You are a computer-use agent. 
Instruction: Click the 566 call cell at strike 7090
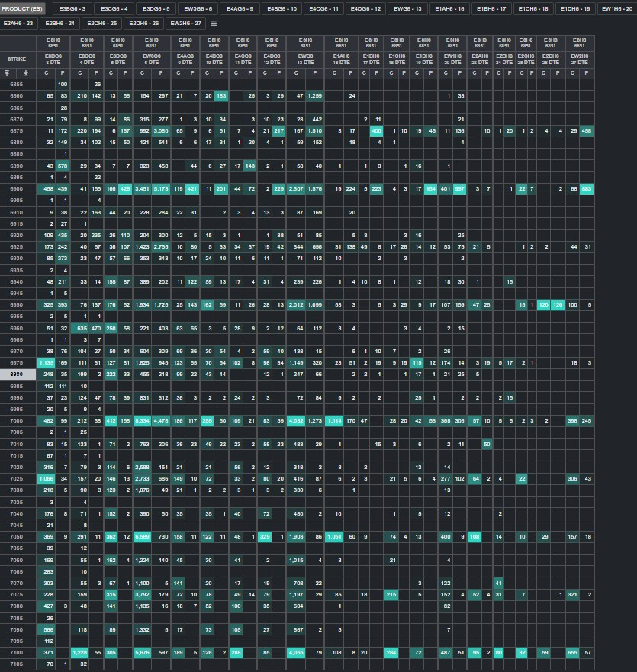coord(47,629)
